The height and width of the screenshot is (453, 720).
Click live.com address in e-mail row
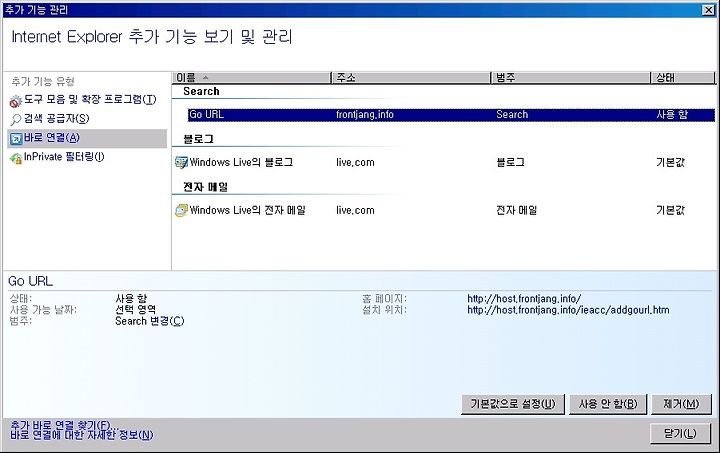[x=355, y=210]
